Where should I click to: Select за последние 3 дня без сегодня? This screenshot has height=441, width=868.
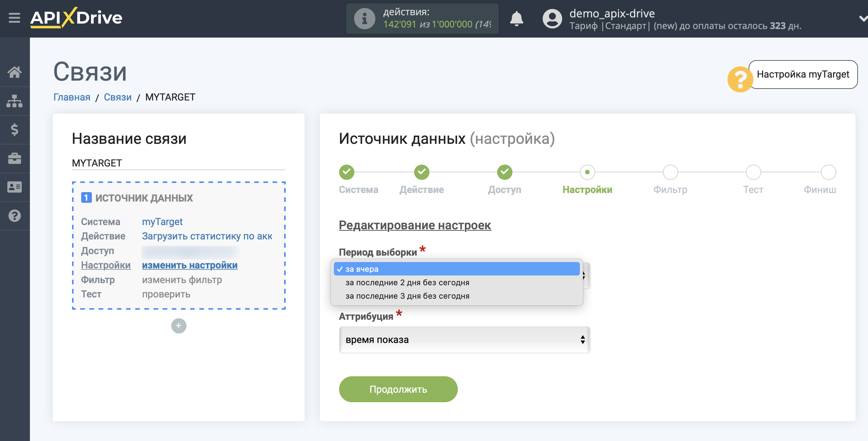(457, 296)
